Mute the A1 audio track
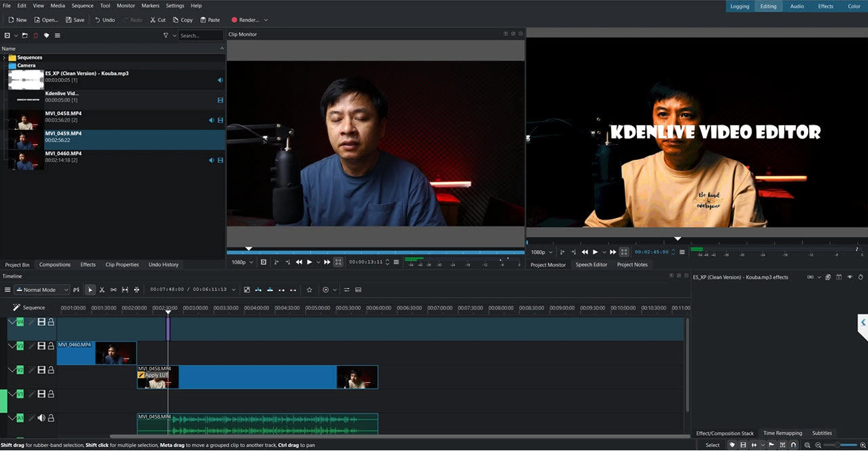The height and width of the screenshot is (453, 868). [x=41, y=418]
